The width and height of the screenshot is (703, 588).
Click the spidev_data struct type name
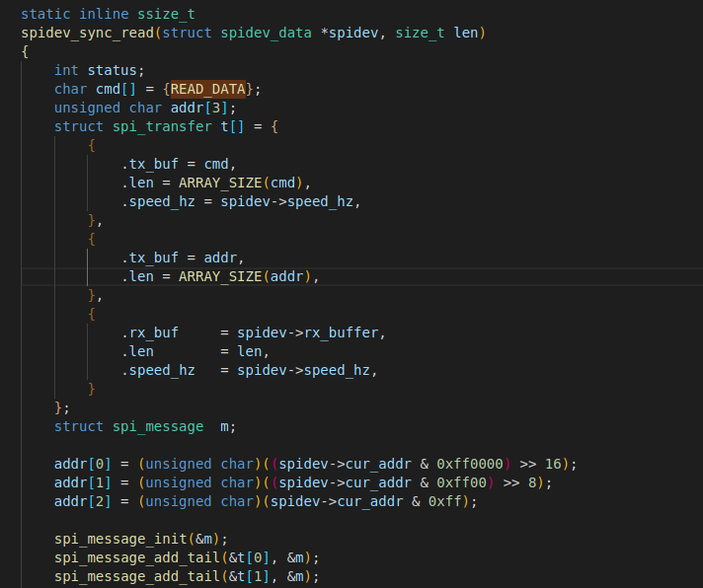(x=266, y=33)
